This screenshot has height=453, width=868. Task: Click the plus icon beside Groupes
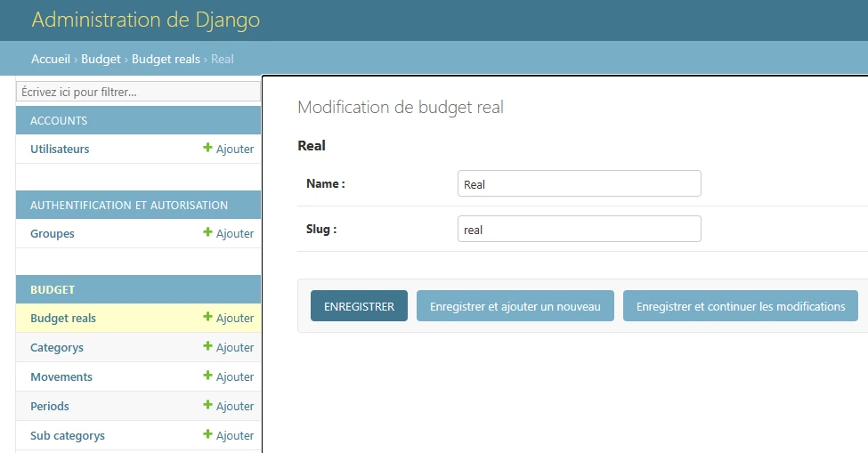pyautogui.click(x=207, y=233)
